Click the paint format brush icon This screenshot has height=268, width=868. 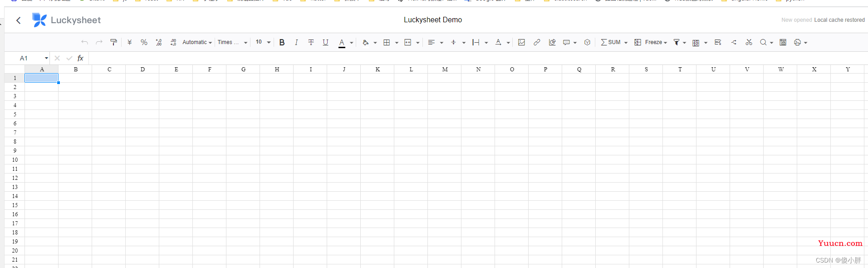(113, 42)
